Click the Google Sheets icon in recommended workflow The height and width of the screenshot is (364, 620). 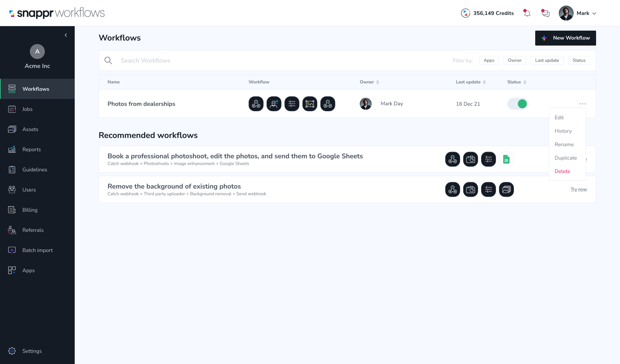tap(506, 159)
